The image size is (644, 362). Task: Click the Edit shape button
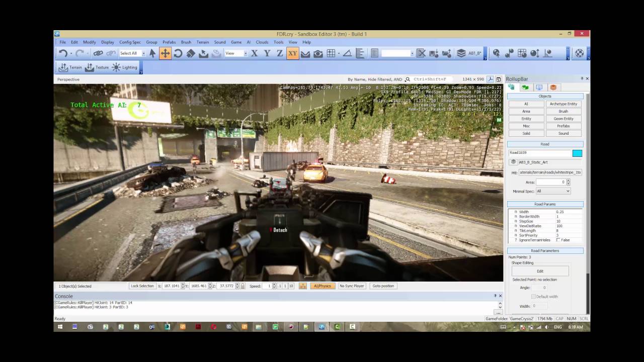(x=540, y=271)
